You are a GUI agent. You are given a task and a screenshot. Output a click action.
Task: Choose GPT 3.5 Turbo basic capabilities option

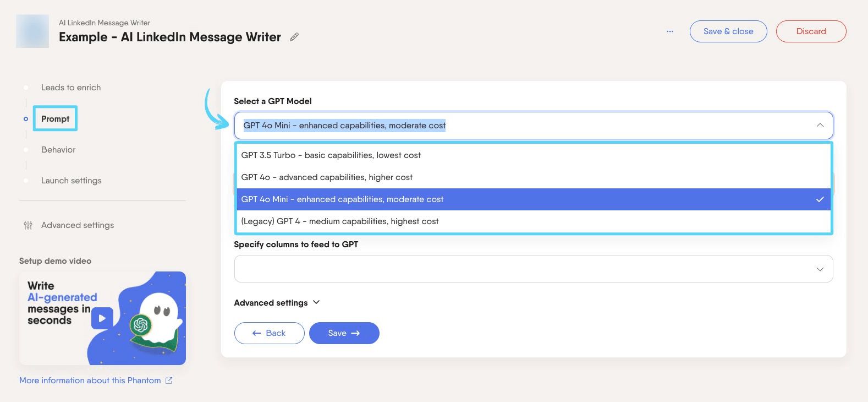coord(534,155)
